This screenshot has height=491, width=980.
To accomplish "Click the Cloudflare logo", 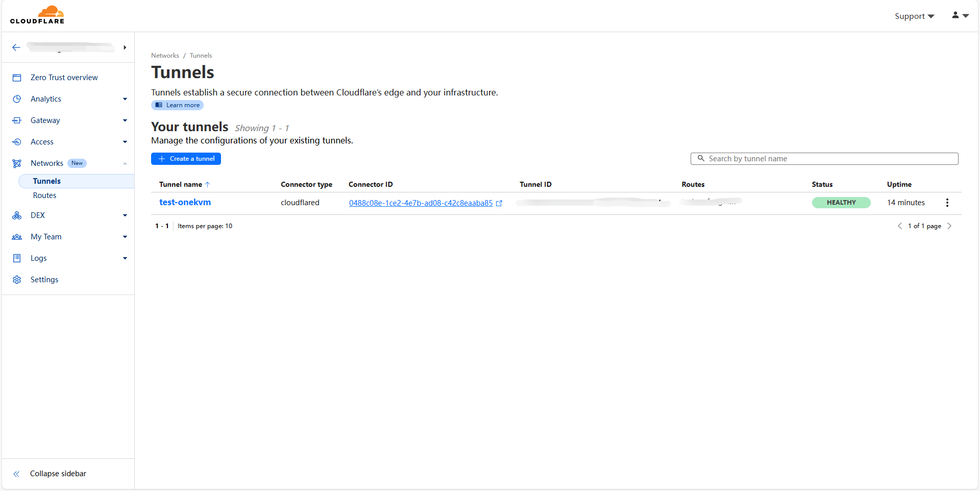I will pyautogui.click(x=37, y=15).
